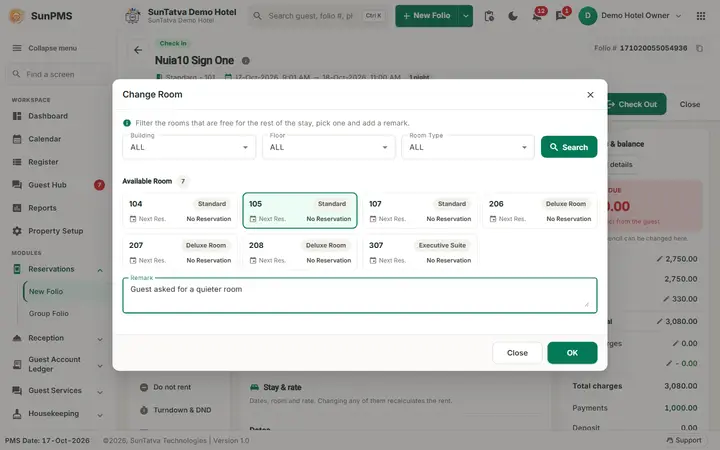Select Group Folio submenu item
Image resolution: width=720 pixels, height=450 pixels.
pyautogui.click(x=49, y=314)
